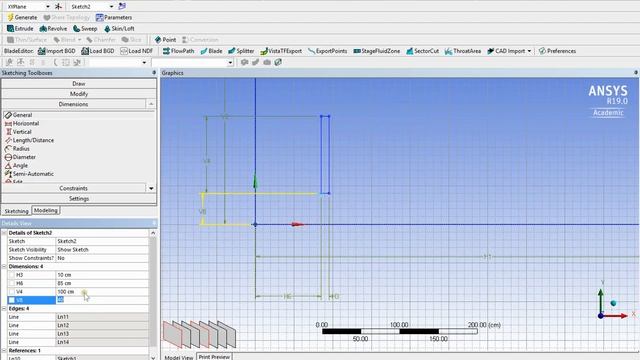This screenshot has width=640, height=360.
Task: Open the Settings toolbox section
Action: (79, 199)
